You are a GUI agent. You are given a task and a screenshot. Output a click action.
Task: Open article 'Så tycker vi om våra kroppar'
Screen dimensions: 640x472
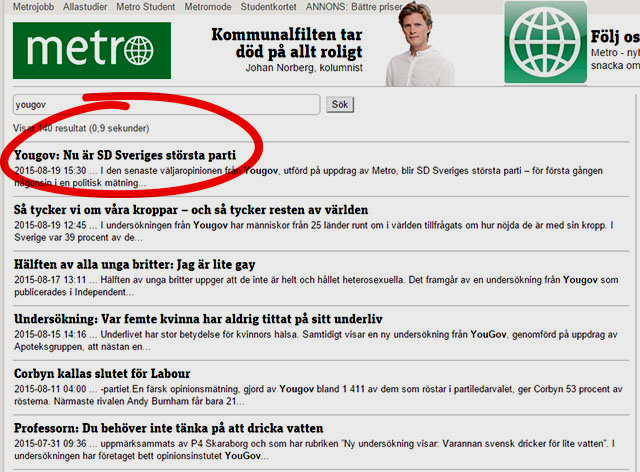tap(191, 210)
